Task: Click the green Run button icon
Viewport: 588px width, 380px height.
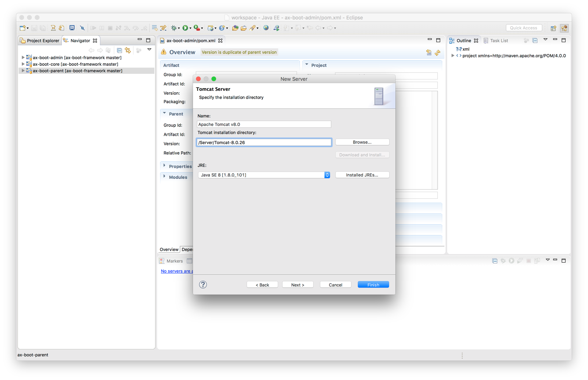Action: click(x=185, y=28)
